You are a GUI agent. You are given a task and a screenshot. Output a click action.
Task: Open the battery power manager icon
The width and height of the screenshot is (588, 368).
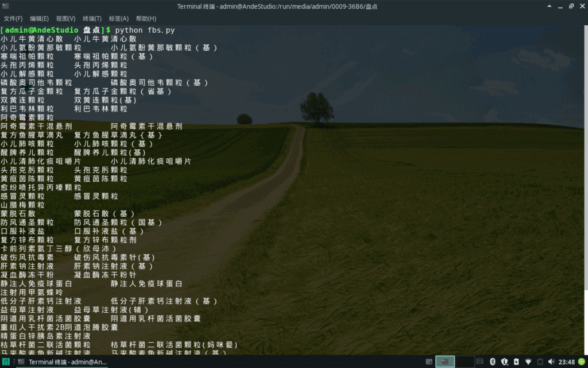(516, 362)
